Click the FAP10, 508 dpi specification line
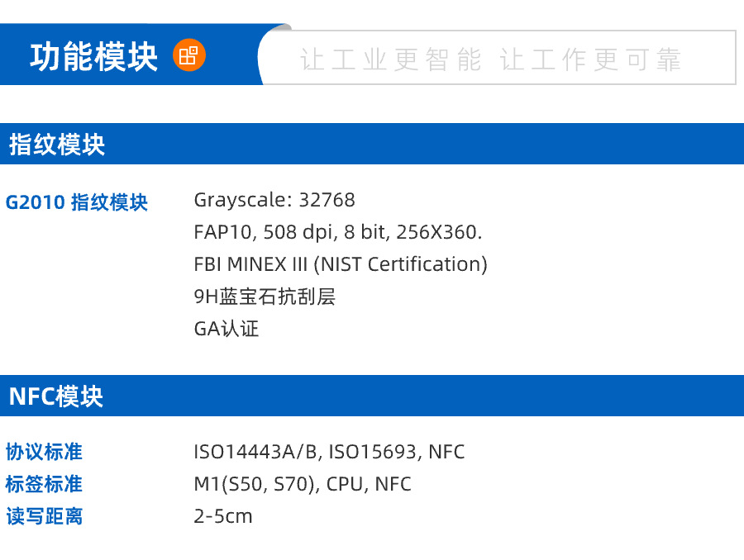Screen dimensions: 744x560 tap(337, 232)
